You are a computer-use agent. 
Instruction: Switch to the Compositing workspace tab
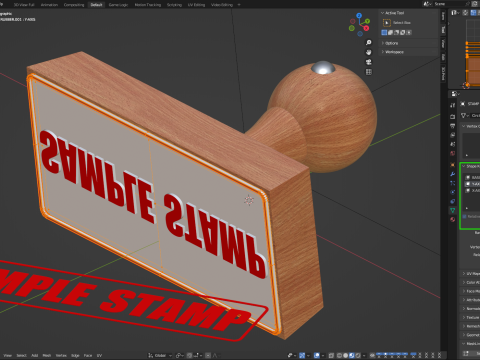pyautogui.click(x=74, y=5)
